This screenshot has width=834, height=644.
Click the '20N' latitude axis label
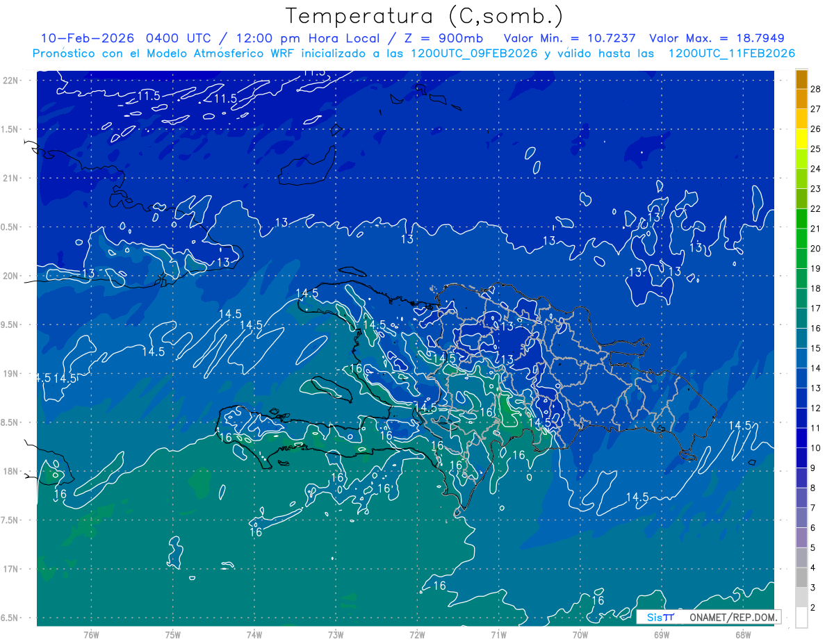click(11, 276)
